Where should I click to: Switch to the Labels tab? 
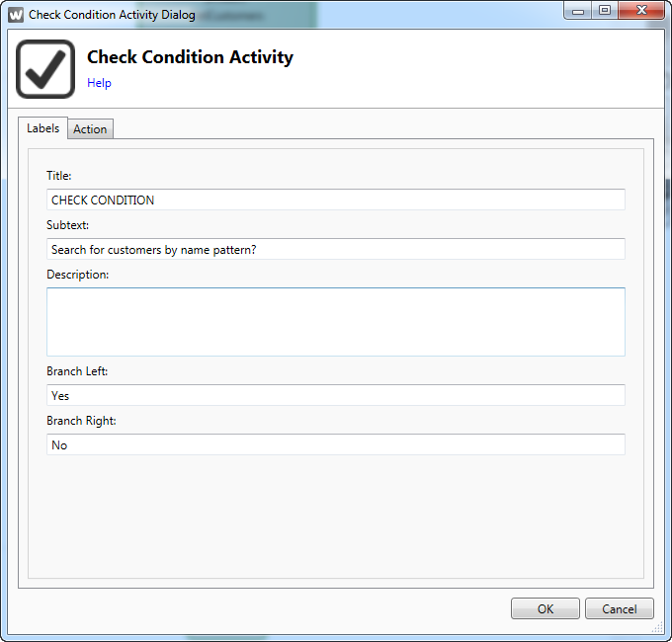point(43,128)
